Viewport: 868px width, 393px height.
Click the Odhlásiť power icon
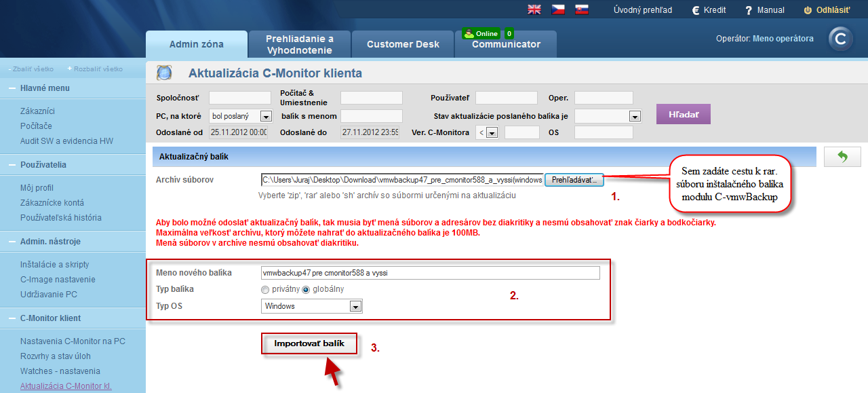[807, 10]
